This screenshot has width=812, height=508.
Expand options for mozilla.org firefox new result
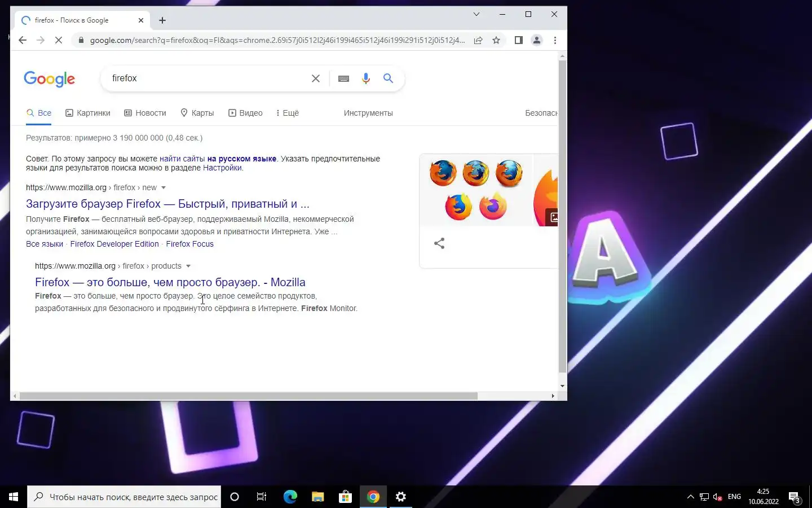[x=164, y=187]
